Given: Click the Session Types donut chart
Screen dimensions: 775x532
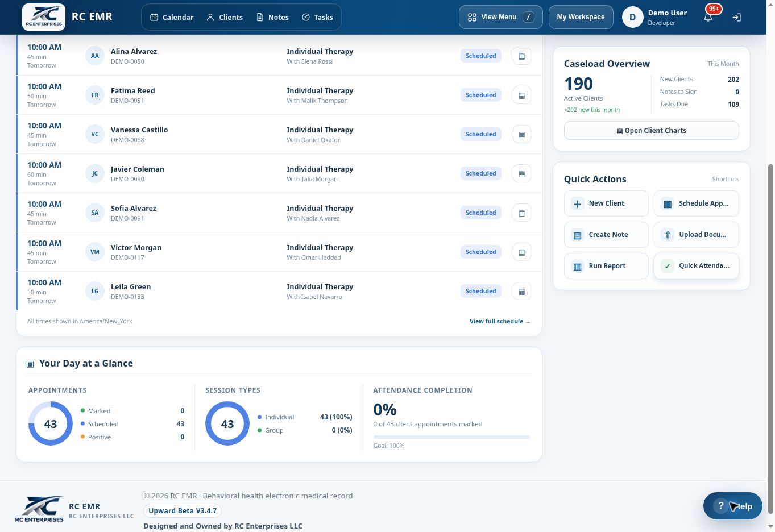Looking at the screenshot, I should [x=227, y=423].
